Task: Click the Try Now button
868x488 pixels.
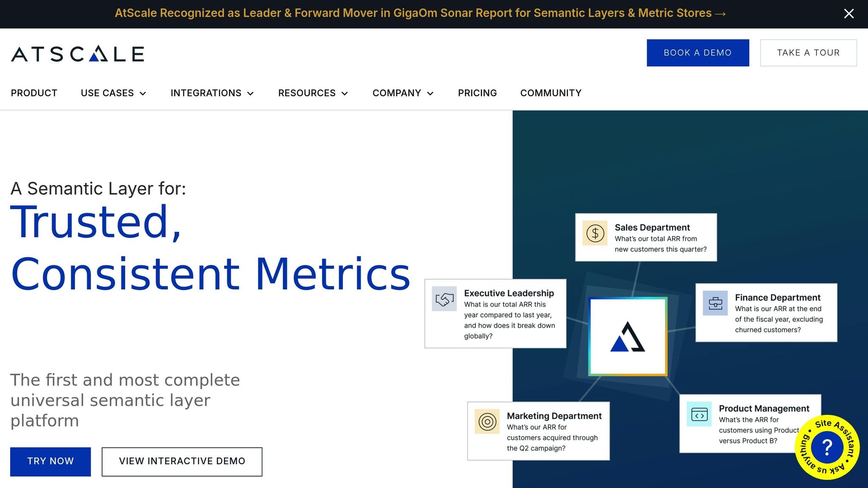Action: pos(50,461)
